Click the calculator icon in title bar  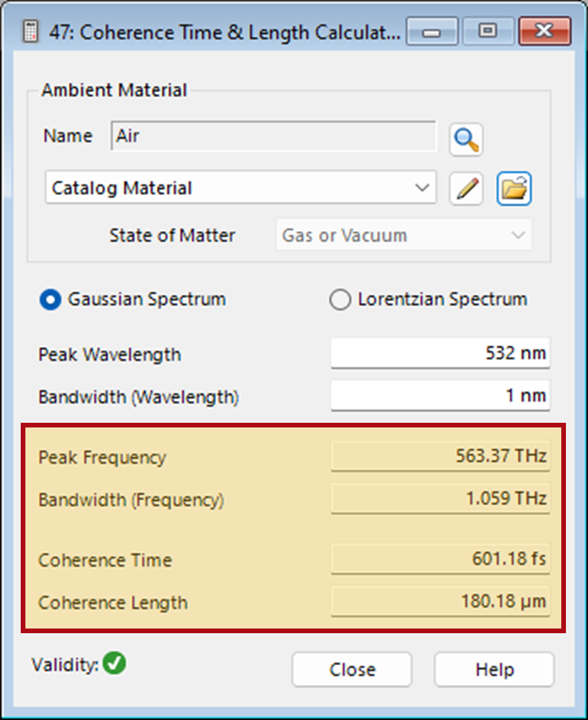tap(30, 31)
